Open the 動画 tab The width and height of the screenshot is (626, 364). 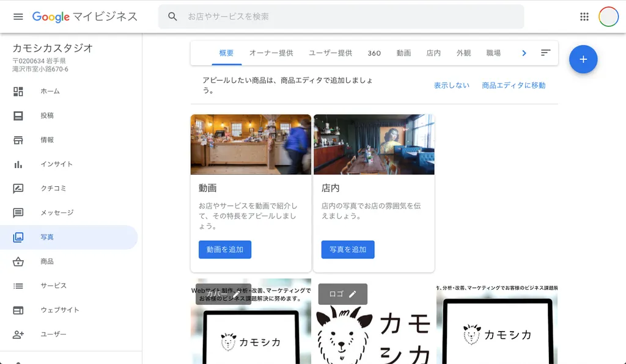pyautogui.click(x=403, y=53)
